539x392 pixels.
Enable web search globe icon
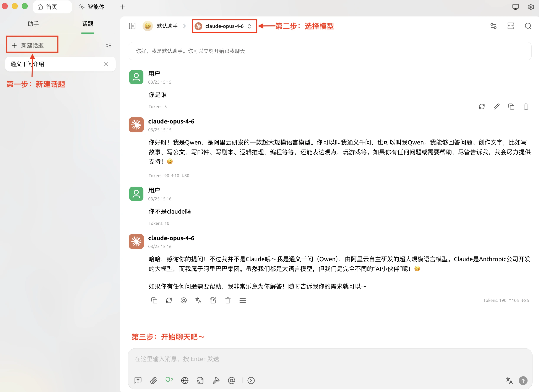pos(185,380)
